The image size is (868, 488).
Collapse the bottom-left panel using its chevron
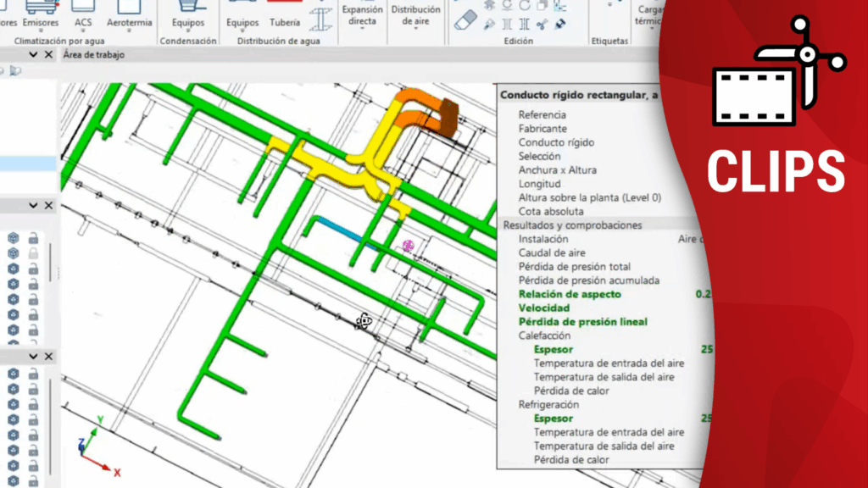(33, 356)
